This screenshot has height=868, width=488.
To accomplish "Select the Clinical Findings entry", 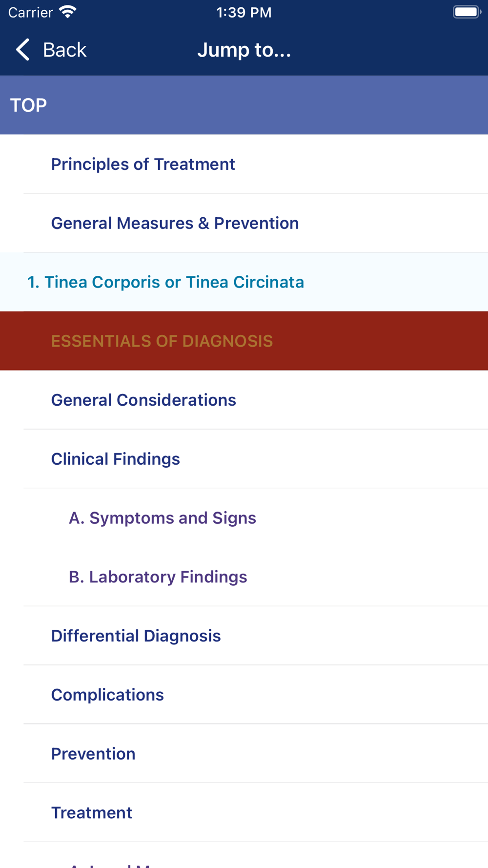I will click(244, 459).
